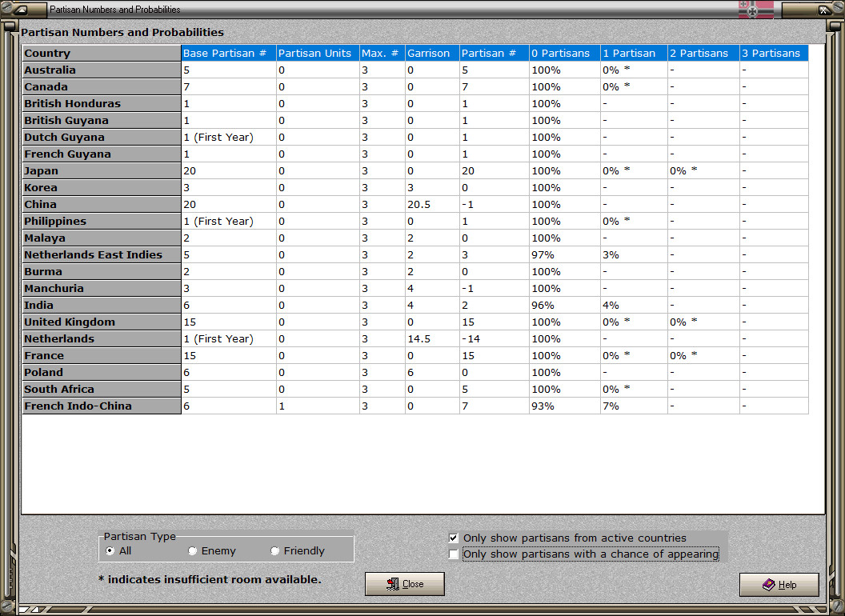Click the 2 Partisans column header
Image resolution: width=845 pixels, height=616 pixels.
coord(703,53)
